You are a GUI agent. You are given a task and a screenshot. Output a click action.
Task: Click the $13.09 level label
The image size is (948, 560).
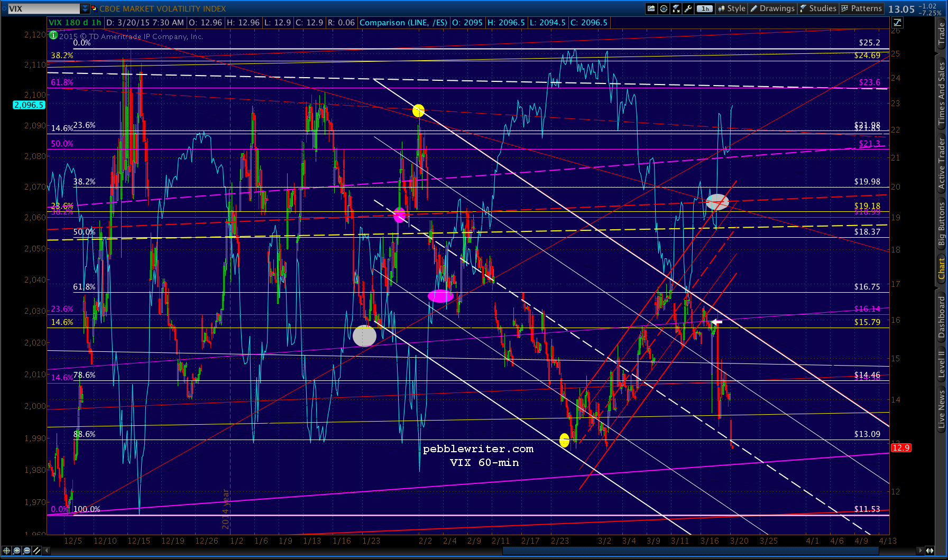[868, 434]
